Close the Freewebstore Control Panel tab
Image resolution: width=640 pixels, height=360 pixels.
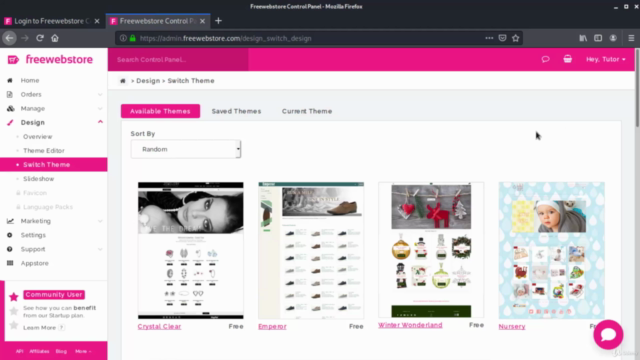point(202,21)
